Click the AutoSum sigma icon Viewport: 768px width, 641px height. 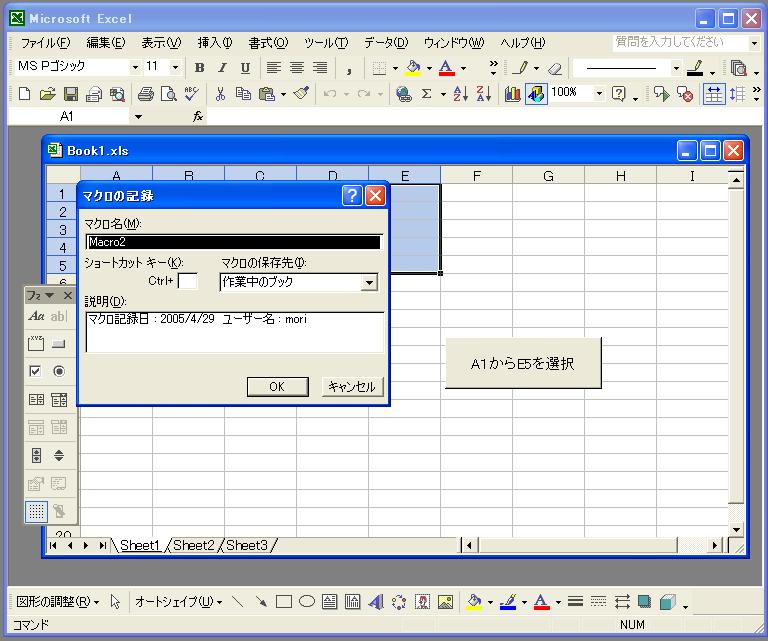click(x=427, y=93)
